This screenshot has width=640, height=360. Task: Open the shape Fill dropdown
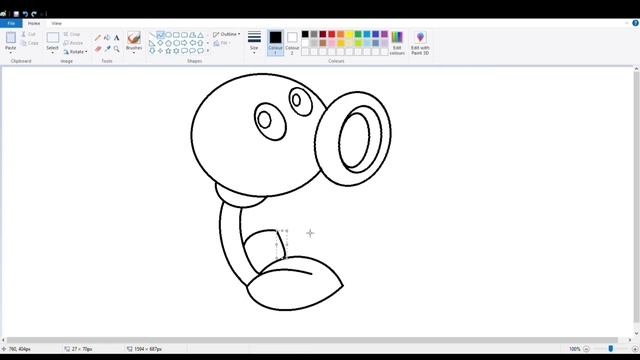(222, 43)
